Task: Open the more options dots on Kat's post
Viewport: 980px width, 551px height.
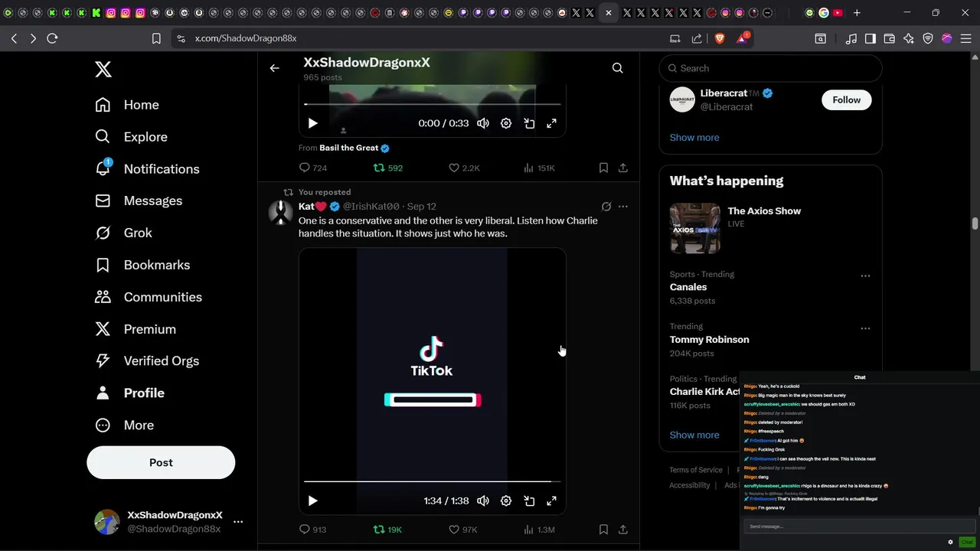Action: point(623,207)
